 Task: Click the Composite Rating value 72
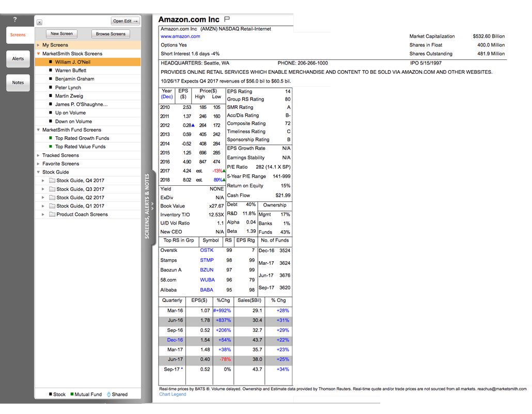[x=288, y=123]
